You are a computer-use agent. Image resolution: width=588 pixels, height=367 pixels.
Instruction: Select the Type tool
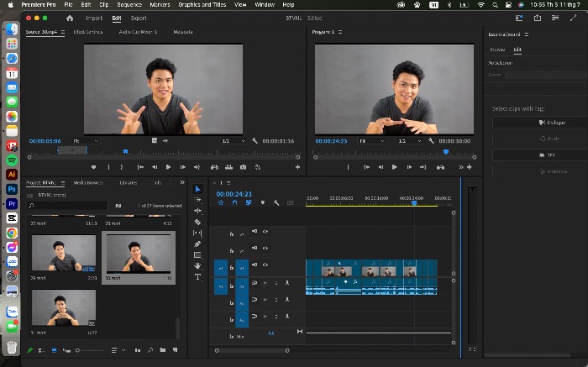(x=197, y=277)
